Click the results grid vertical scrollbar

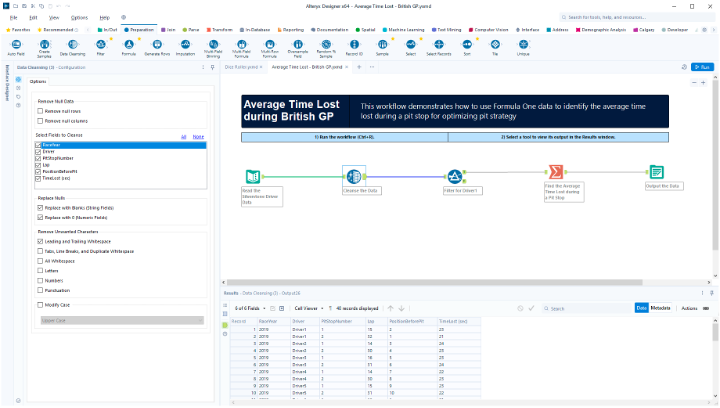[715, 332]
